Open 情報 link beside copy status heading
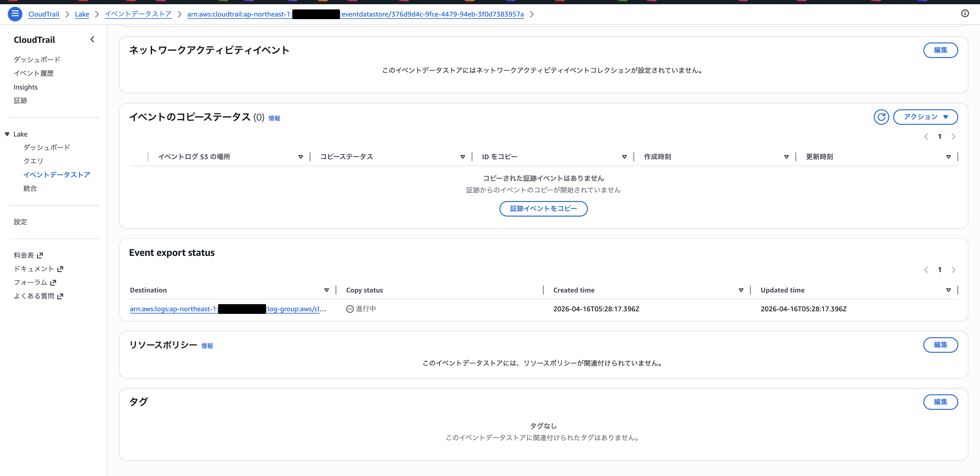 click(x=274, y=118)
